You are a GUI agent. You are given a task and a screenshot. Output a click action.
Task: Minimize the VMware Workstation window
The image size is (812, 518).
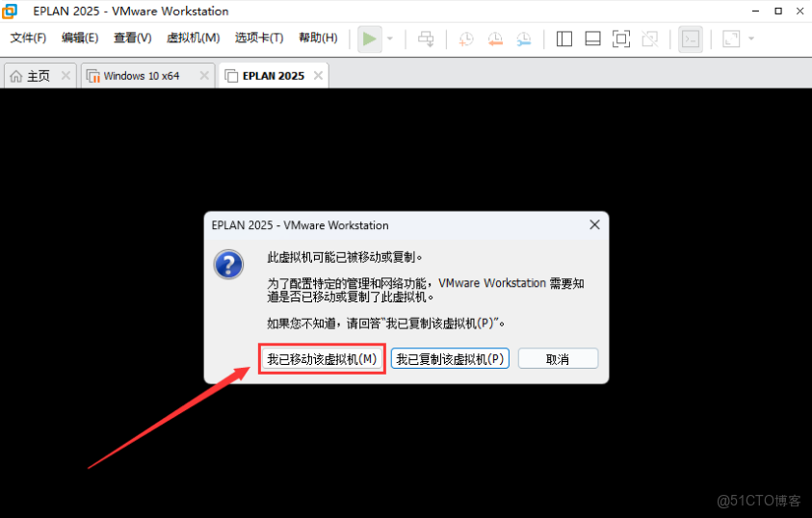coord(755,11)
